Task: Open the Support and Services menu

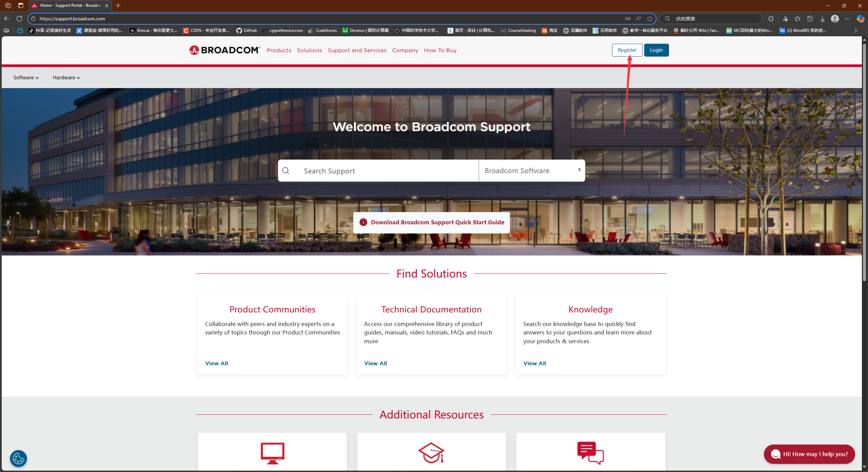Action: click(x=357, y=50)
